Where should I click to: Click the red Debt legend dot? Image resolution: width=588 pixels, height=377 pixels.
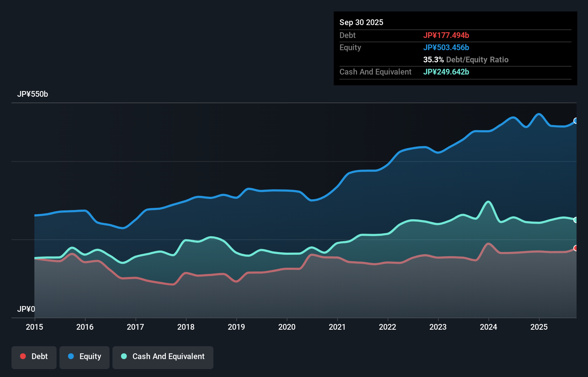pos(22,356)
